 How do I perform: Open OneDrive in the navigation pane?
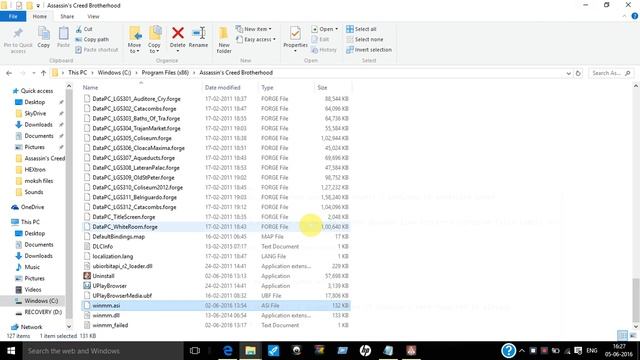point(32,207)
